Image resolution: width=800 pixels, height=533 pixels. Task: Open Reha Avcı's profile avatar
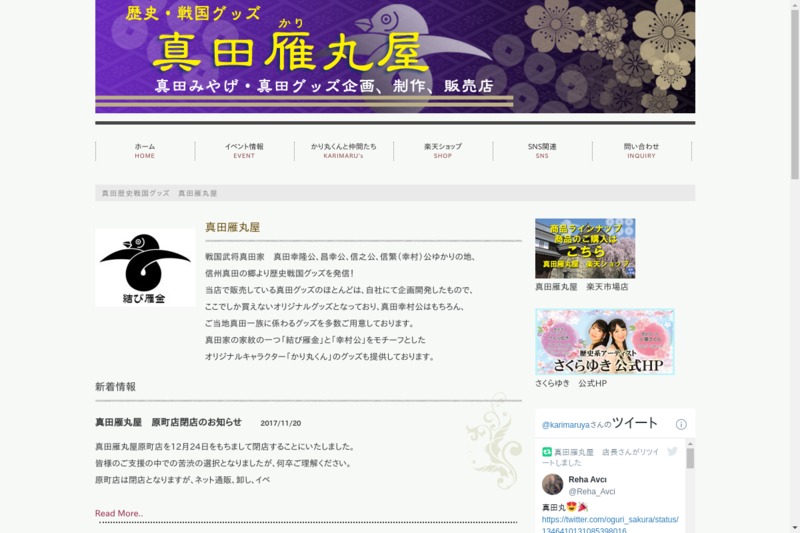(552, 485)
